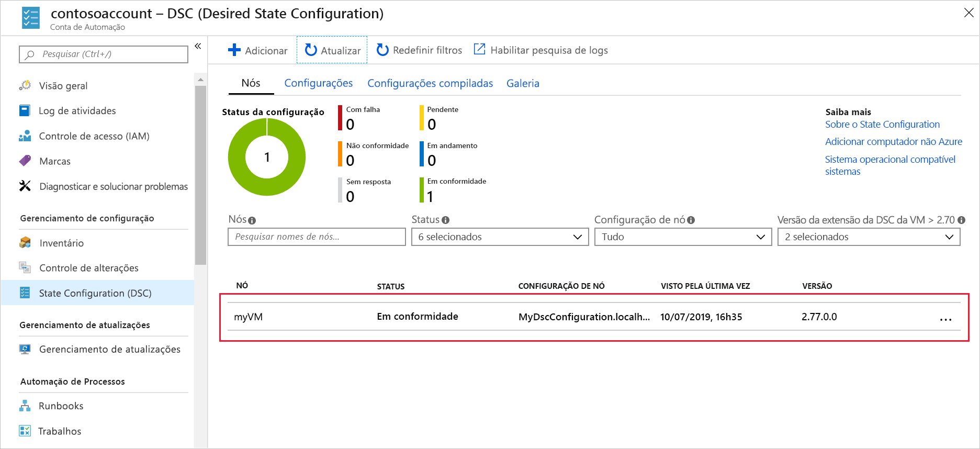Click the MyDscConfiguration.localh... cell
The height and width of the screenshot is (449, 980).
tap(584, 317)
